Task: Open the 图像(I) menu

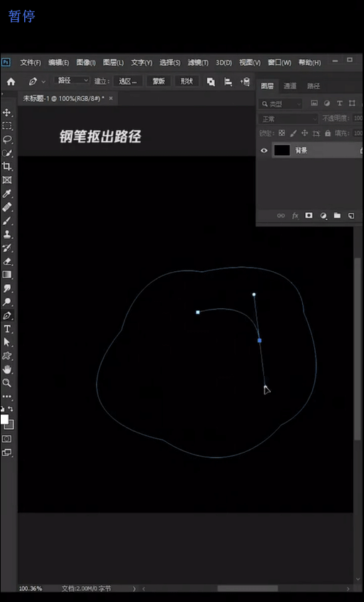Action: pos(86,63)
